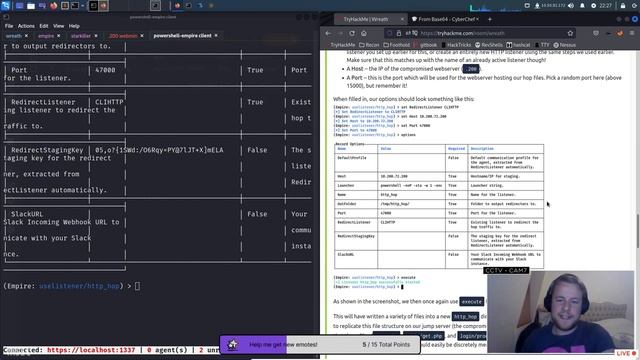Click the site padlock icon in address bar
640x360 pixels.
[x=400, y=33]
